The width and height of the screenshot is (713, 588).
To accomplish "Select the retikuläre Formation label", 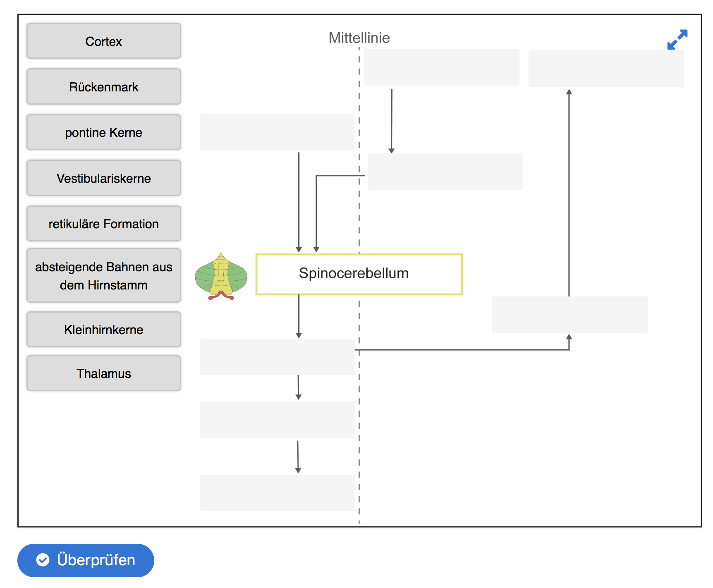I will pyautogui.click(x=104, y=224).
